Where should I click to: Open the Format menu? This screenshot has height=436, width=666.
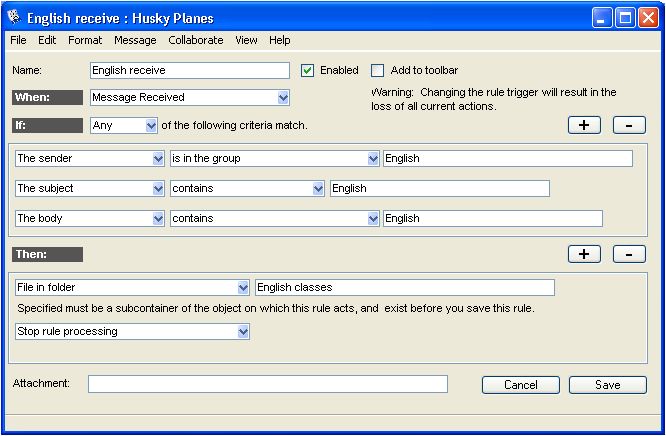[x=85, y=40]
